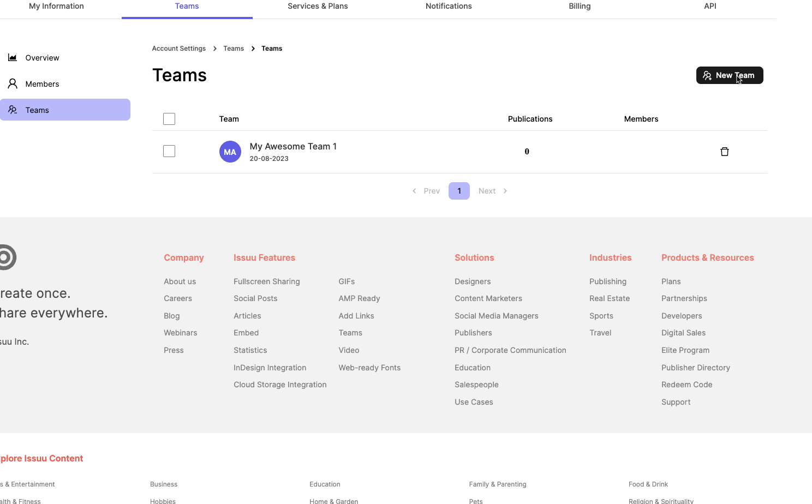Viewport: 812px width, 504px height.
Task: Click the Members person icon in sidebar
Action: click(x=13, y=83)
